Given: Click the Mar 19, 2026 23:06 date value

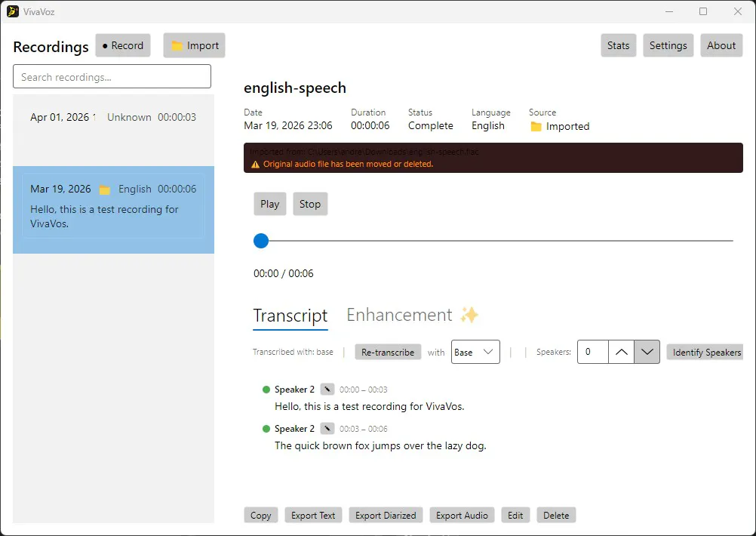Looking at the screenshot, I should click(x=288, y=125).
